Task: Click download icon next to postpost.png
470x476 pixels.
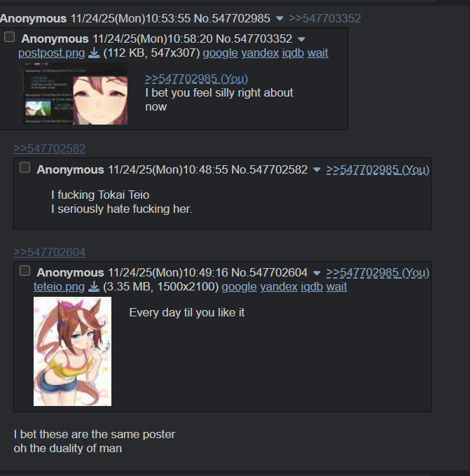Action: click(x=94, y=53)
